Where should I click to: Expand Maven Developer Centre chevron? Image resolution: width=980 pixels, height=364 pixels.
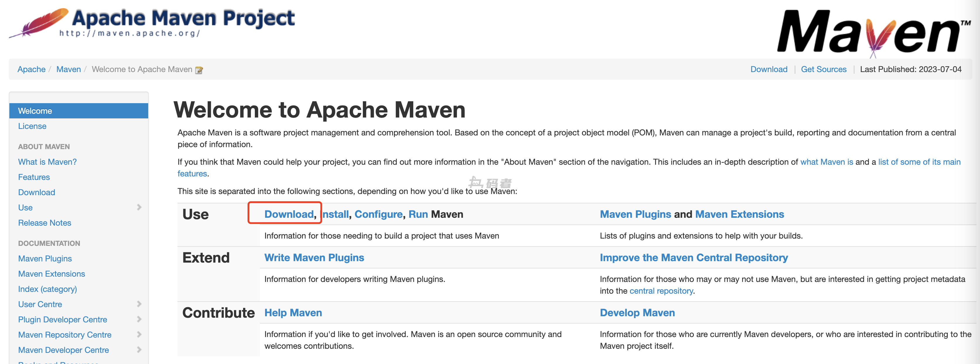139,350
